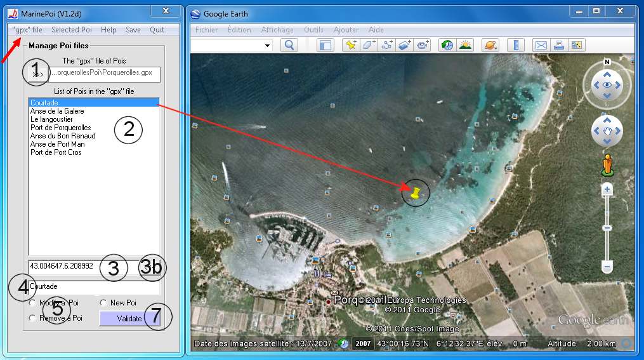Open the Selected Poi menu

pyautogui.click(x=72, y=30)
